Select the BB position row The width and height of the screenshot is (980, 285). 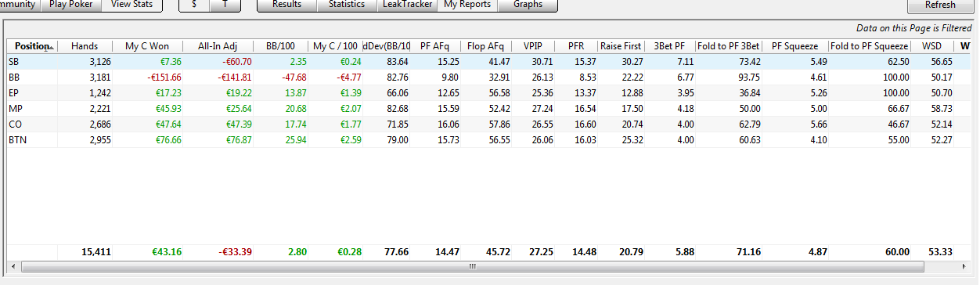(x=489, y=77)
